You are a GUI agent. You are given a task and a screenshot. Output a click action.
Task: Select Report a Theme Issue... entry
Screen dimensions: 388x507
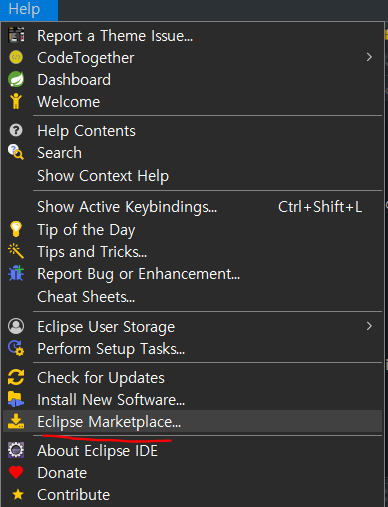pos(192,35)
